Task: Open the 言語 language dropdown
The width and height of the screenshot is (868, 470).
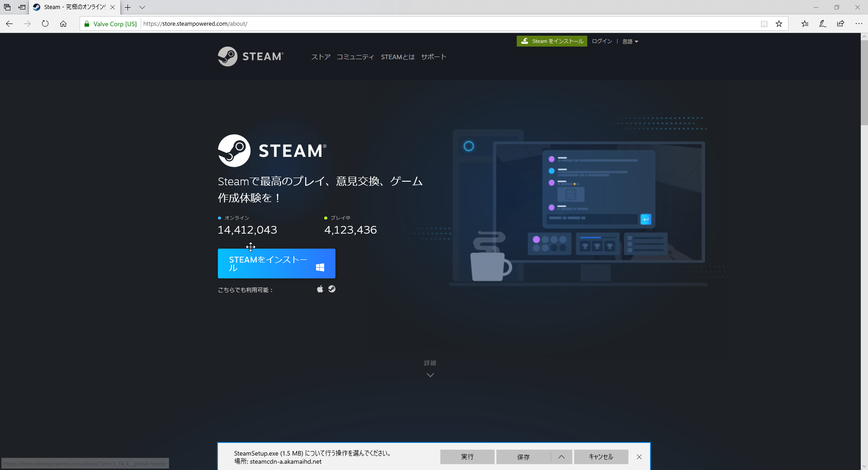Action: tap(630, 42)
